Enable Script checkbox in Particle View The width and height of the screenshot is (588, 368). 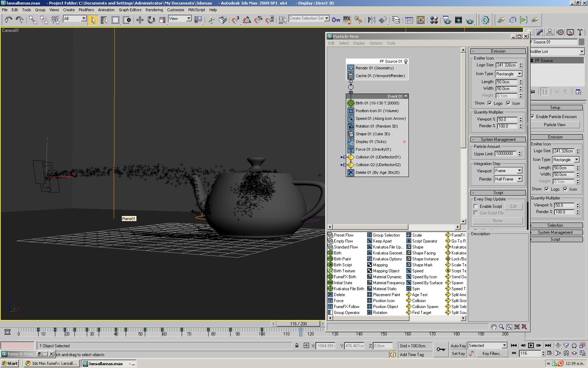click(x=476, y=206)
